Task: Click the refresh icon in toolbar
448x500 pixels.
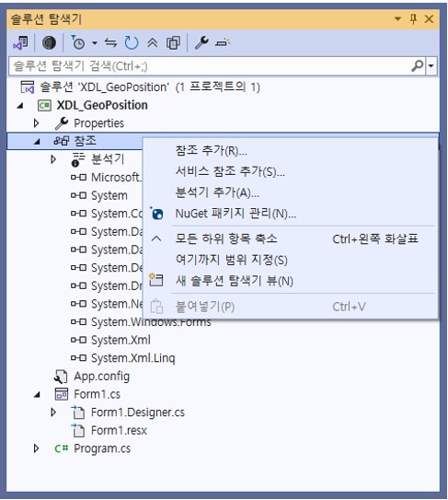Action: [132, 42]
